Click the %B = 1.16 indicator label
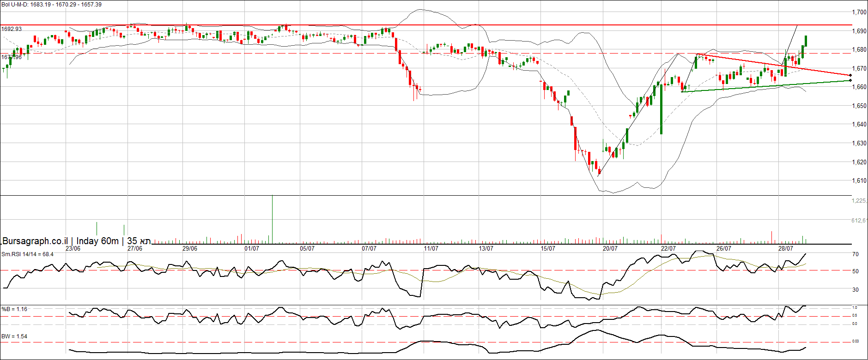 coord(14,309)
